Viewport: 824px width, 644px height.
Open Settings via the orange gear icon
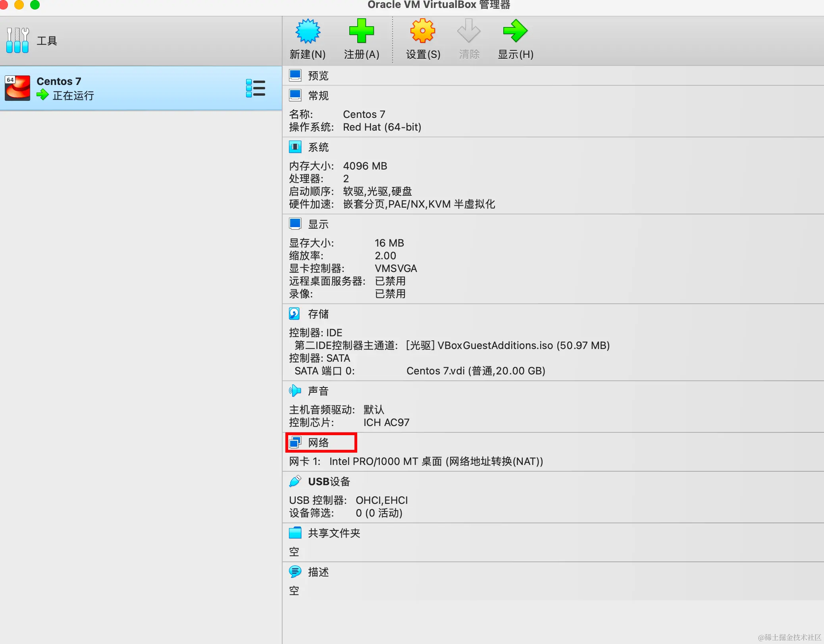[423, 31]
